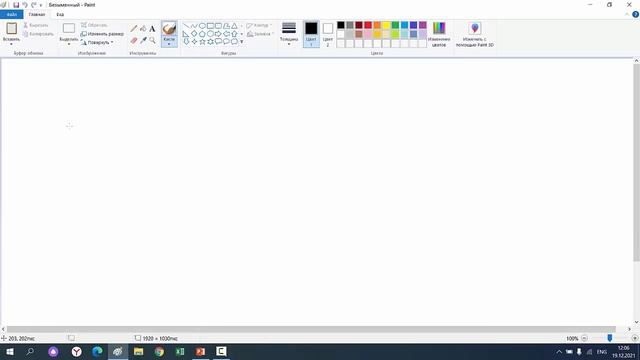
Task: Open the Windows Start menu
Action: (10, 351)
